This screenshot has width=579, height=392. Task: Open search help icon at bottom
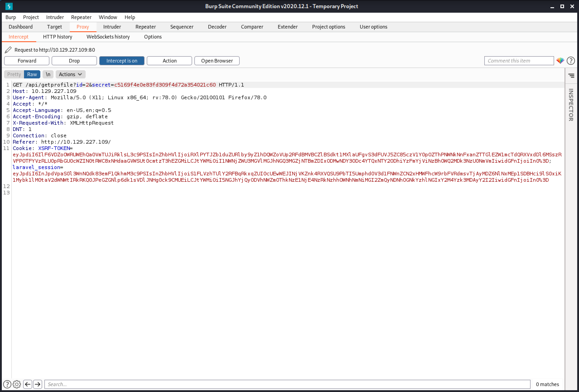click(x=7, y=384)
